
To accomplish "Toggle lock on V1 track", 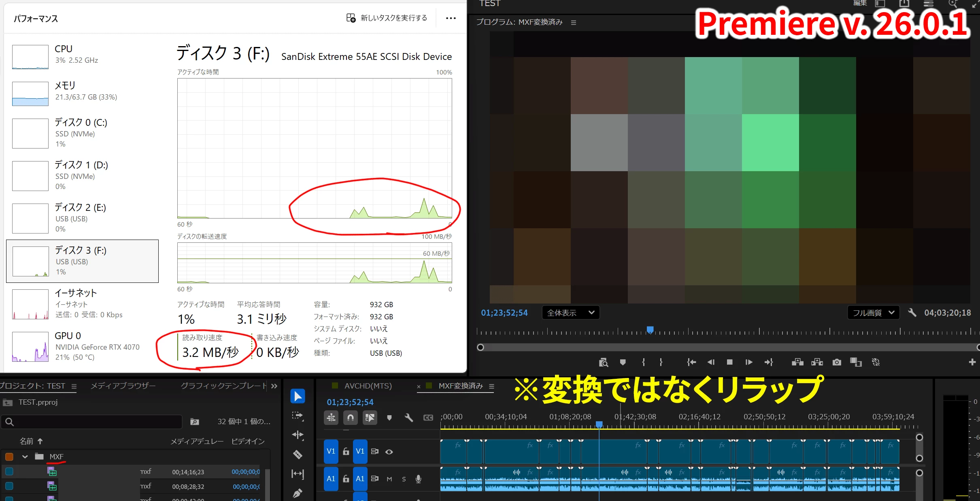I will tap(346, 452).
